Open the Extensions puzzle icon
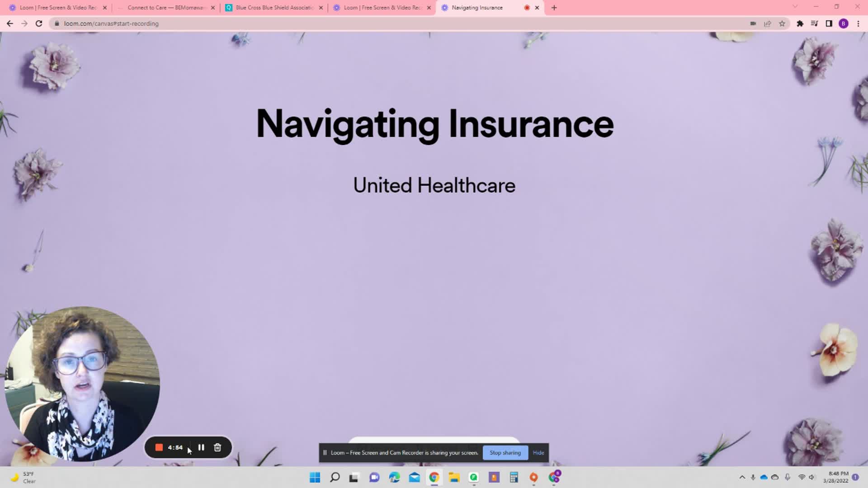 [x=800, y=23]
